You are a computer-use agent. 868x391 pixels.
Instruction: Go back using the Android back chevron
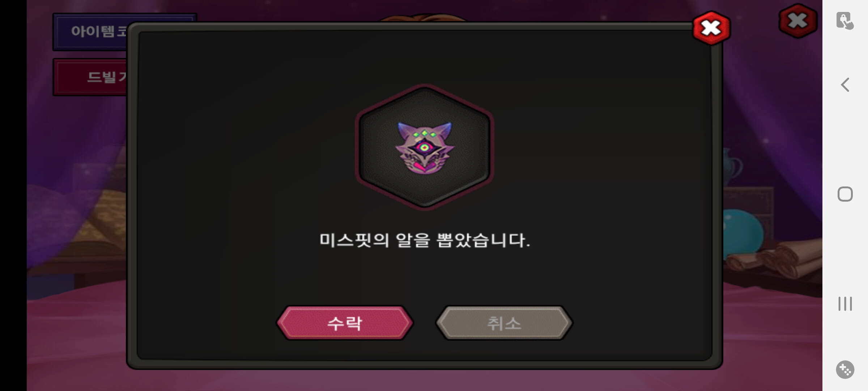[x=845, y=85]
